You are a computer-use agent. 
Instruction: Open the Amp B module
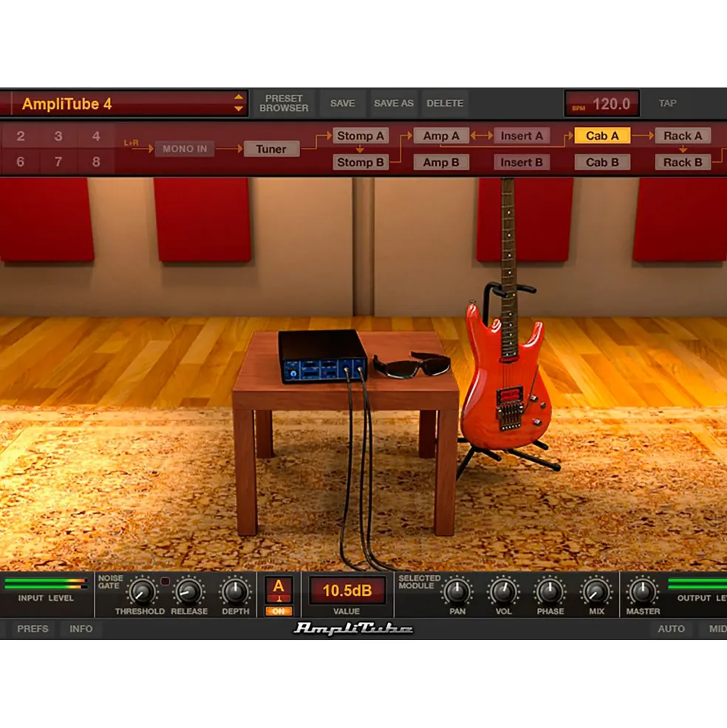click(441, 163)
